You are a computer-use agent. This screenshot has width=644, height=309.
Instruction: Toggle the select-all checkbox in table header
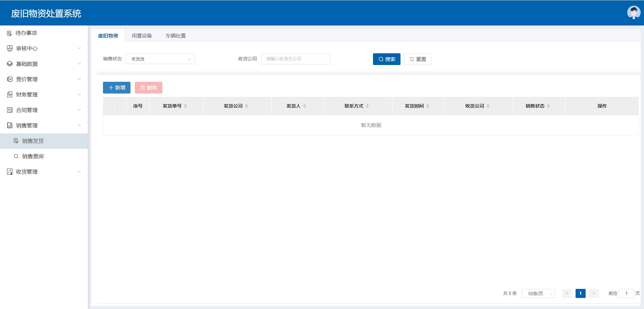point(115,106)
